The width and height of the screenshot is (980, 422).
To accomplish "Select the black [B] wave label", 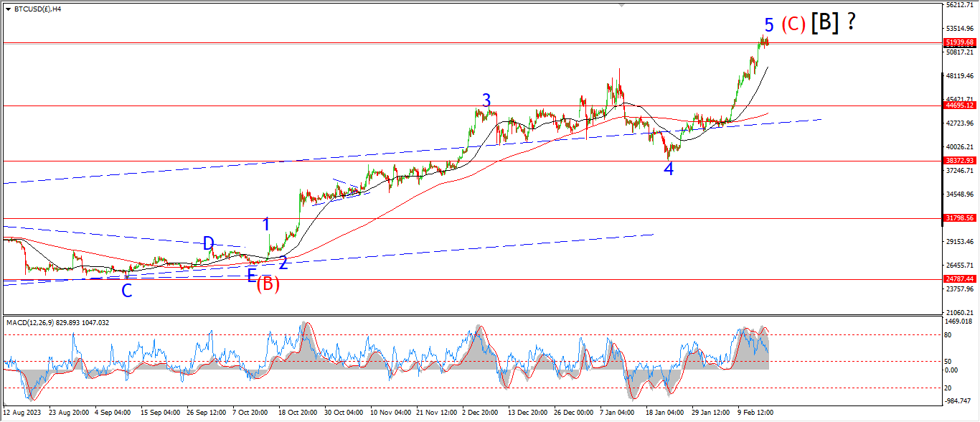I will click(x=825, y=24).
